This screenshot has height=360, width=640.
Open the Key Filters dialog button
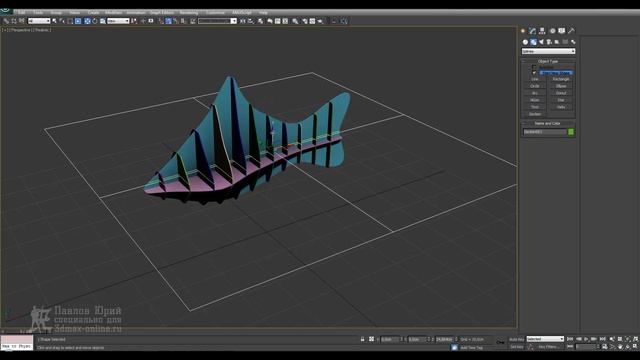(x=548, y=347)
